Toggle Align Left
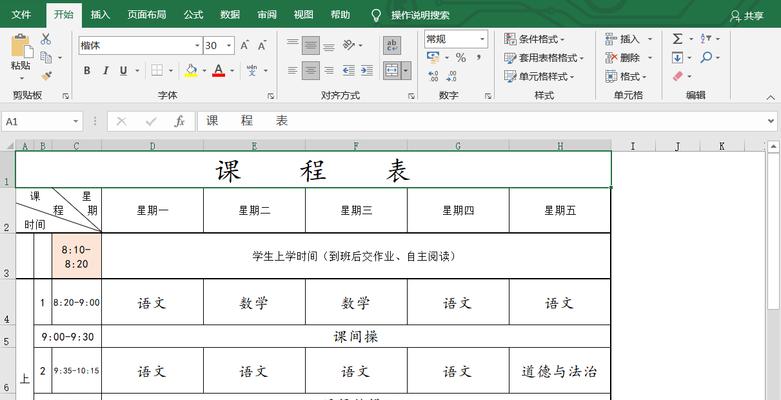 point(293,71)
